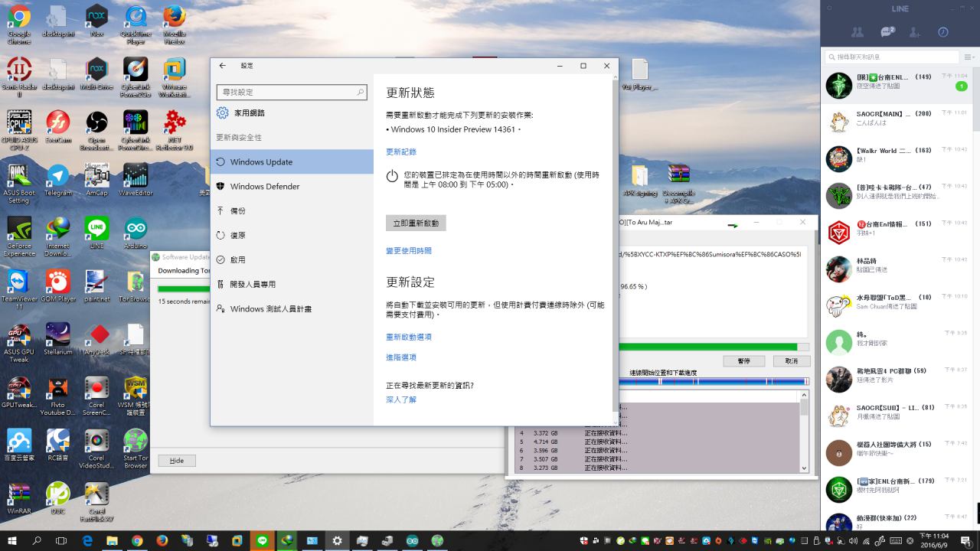Click the LINE add friend icon
This screenshot has width=980, height=551.
tap(915, 32)
